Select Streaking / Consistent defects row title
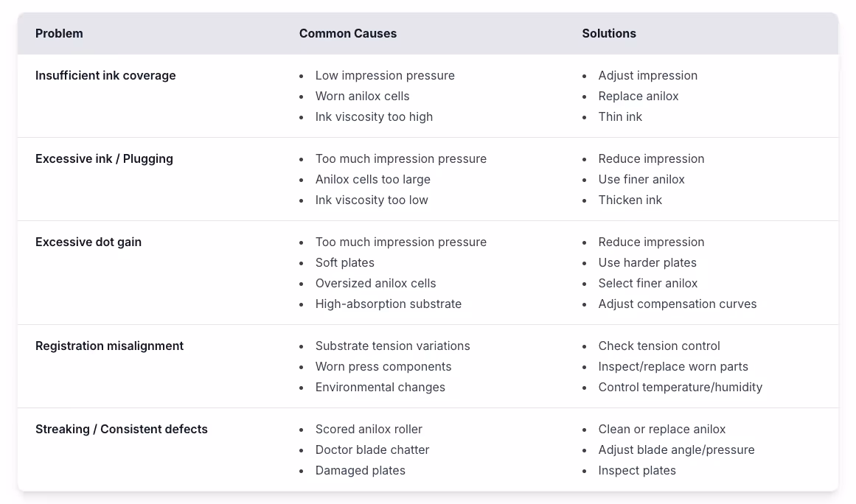Viewport: 856px width, 504px height. click(122, 430)
